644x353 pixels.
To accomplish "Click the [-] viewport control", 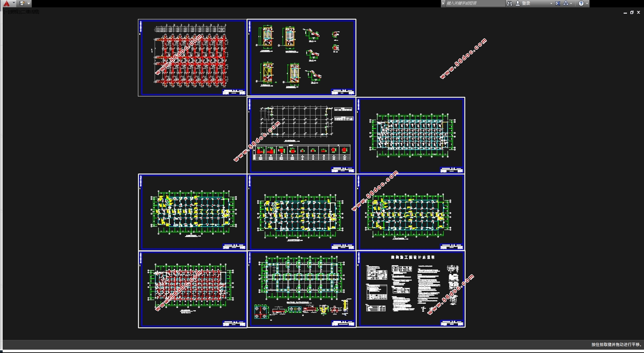I will [7, 12].
